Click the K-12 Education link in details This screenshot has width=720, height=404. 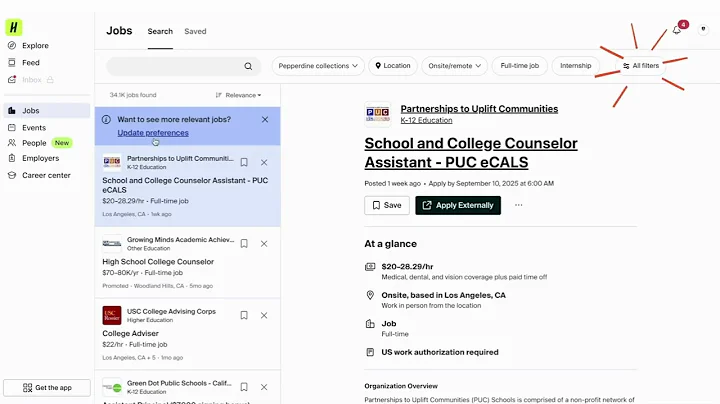tap(426, 120)
